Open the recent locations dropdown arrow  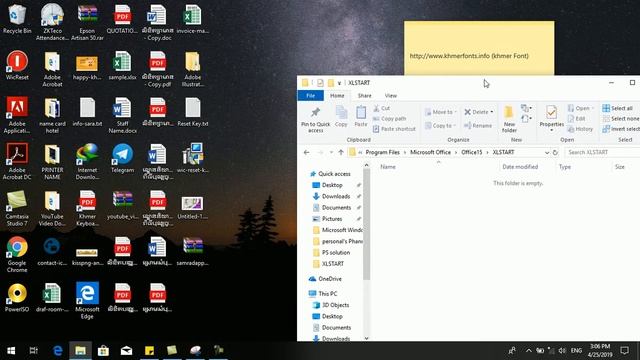(x=331, y=152)
